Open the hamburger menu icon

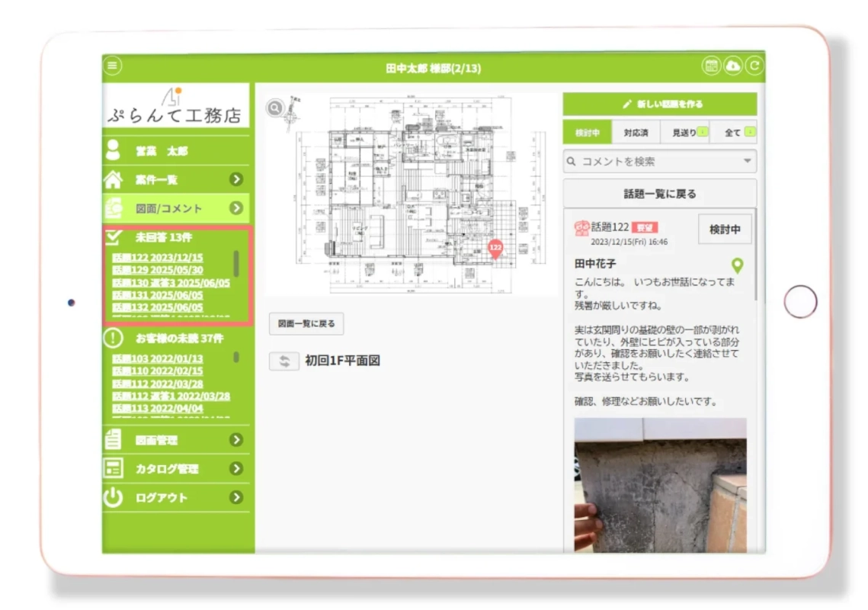(112, 66)
